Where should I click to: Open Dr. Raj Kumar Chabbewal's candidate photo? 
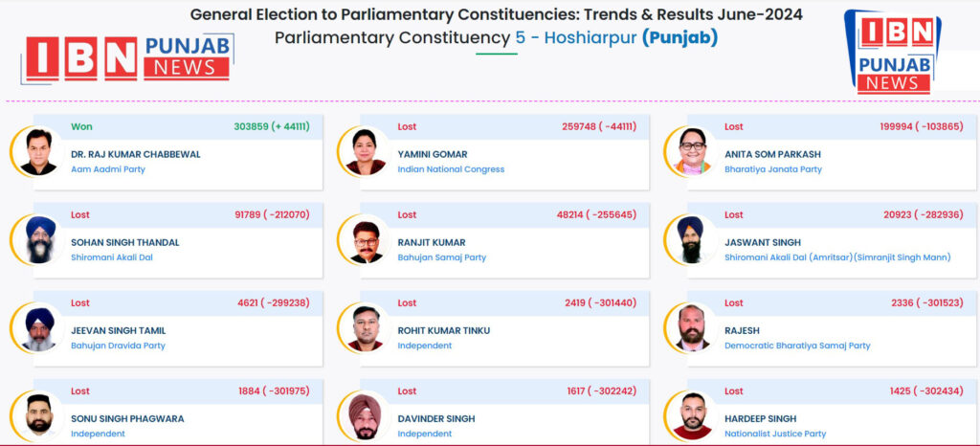(x=38, y=151)
